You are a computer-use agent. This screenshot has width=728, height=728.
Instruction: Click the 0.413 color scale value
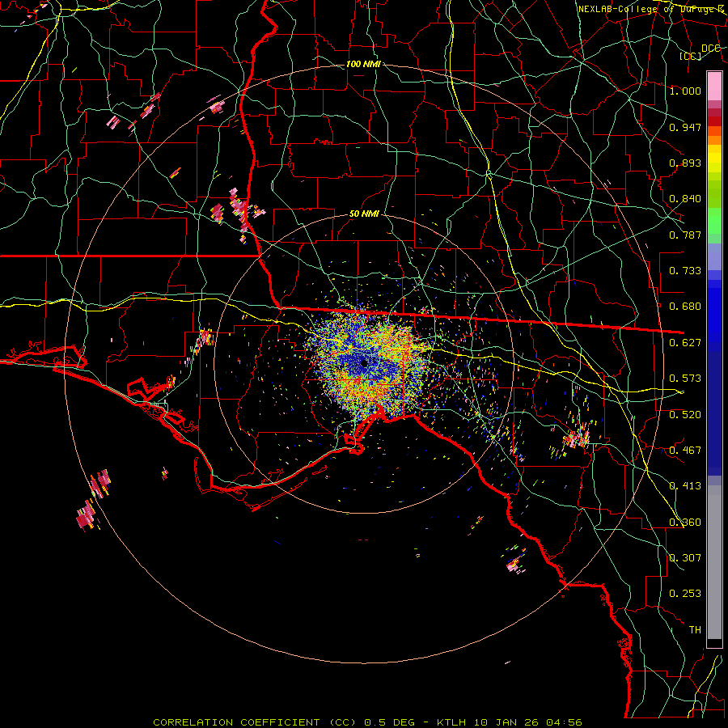pyautogui.click(x=685, y=486)
